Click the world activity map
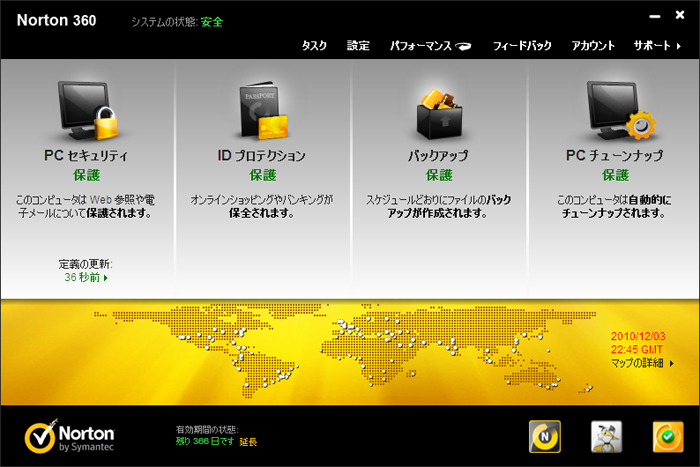 coord(344,351)
